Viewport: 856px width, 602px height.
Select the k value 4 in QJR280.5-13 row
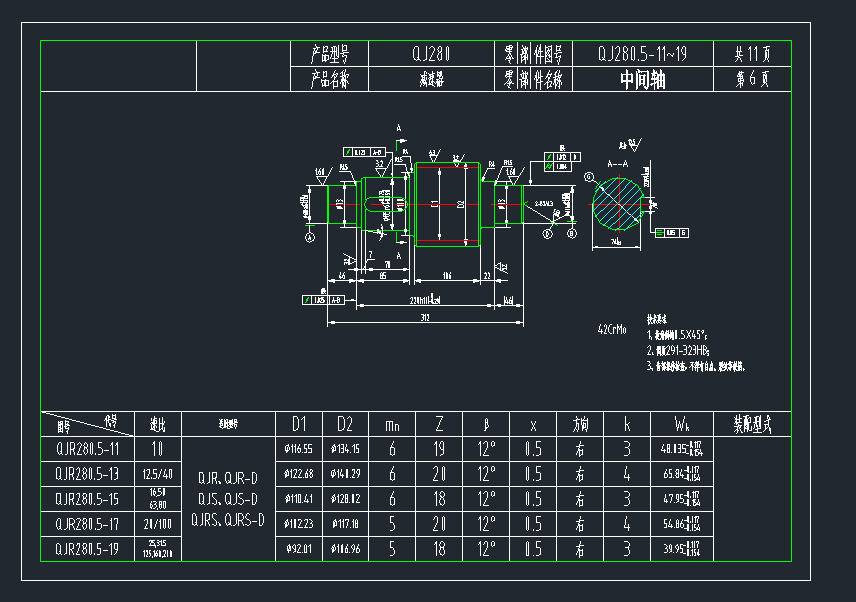[x=627, y=474]
